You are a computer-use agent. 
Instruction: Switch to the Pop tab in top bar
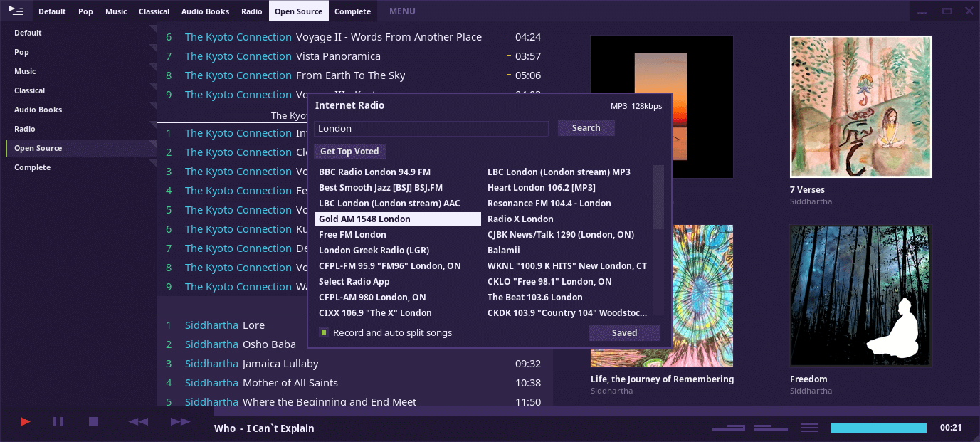pos(85,11)
